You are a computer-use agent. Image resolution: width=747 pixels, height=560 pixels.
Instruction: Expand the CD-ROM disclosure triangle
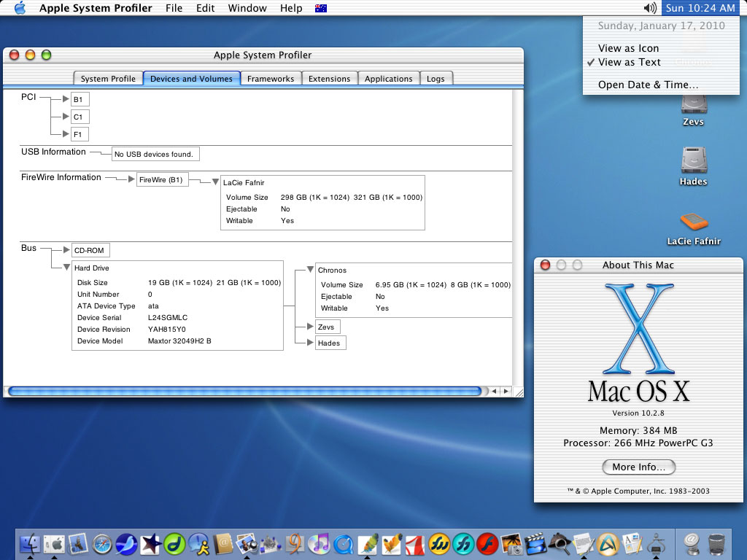click(66, 249)
